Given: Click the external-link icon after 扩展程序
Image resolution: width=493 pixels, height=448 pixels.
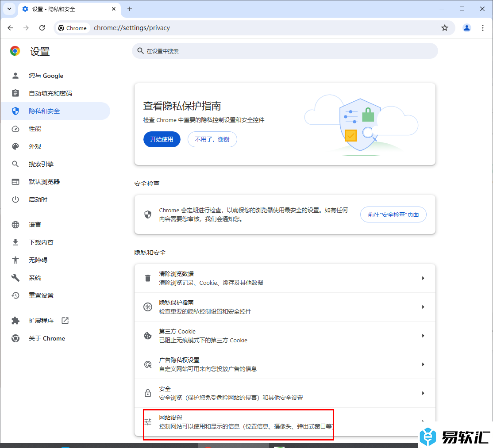Looking at the screenshot, I should click(x=65, y=321).
